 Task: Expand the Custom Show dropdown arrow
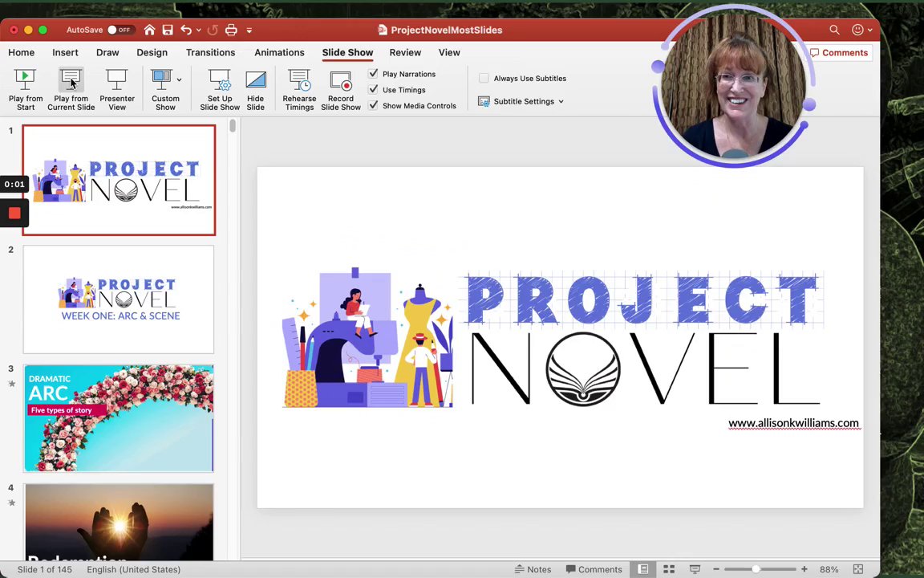179,79
